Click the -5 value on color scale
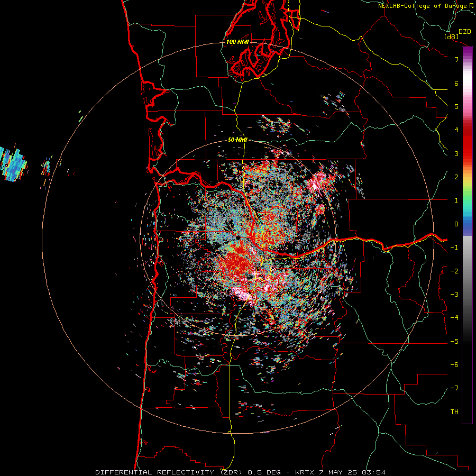476x476 pixels. point(454,341)
